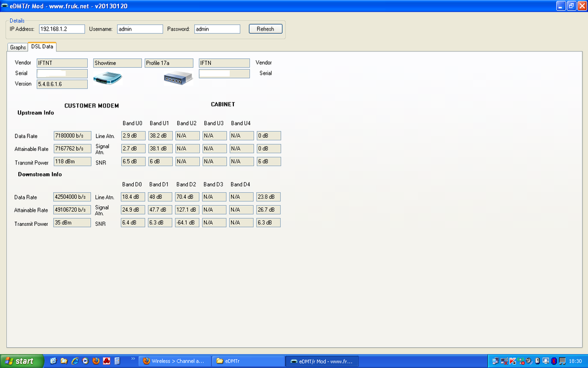Select the DSL Data tab

coord(42,47)
